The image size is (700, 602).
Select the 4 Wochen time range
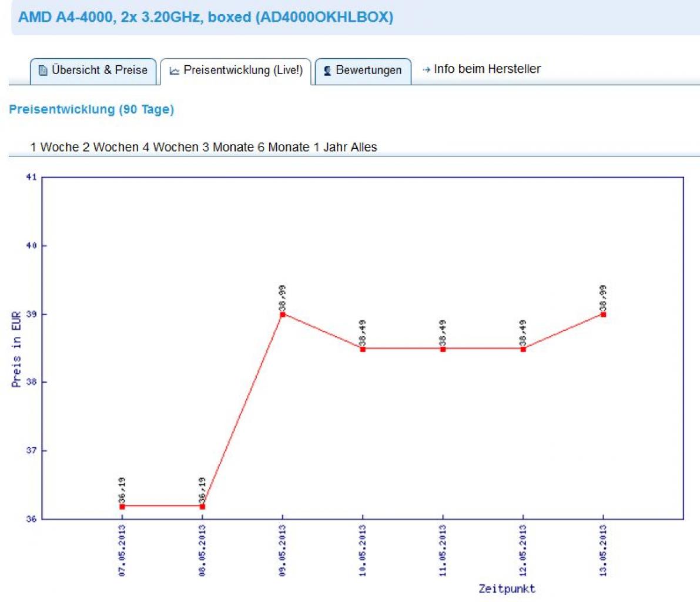[x=170, y=148]
